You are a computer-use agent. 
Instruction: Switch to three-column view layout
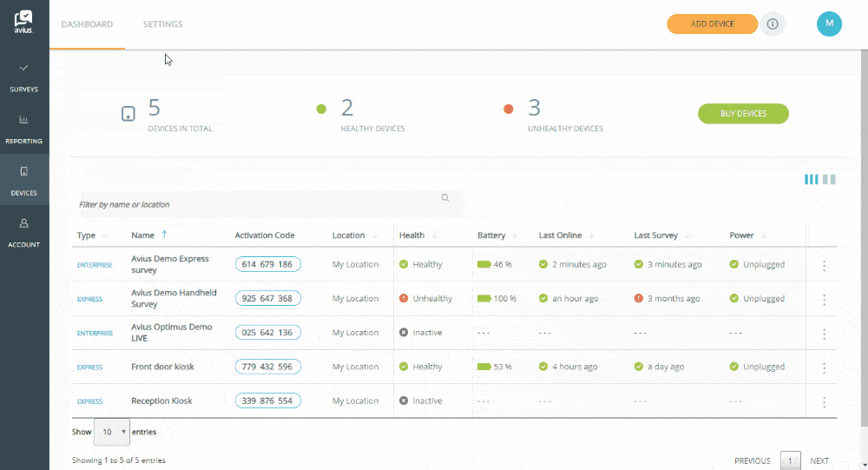click(x=811, y=180)
